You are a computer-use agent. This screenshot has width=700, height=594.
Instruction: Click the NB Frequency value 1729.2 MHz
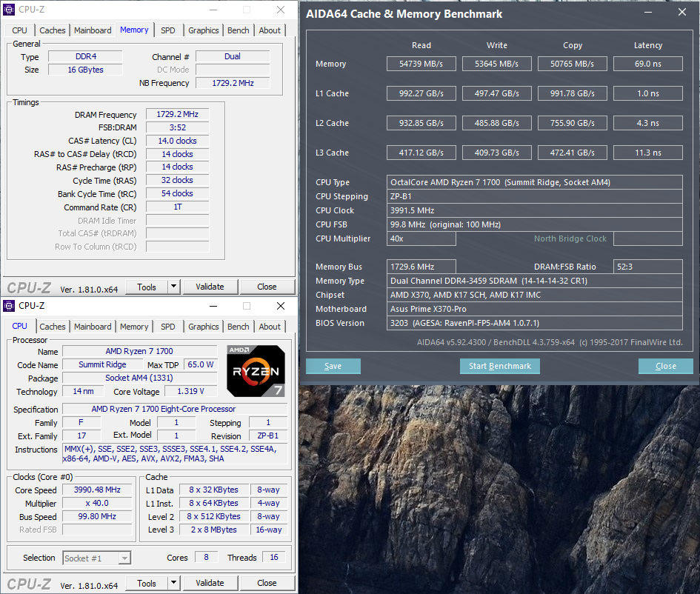click(233, 83)
